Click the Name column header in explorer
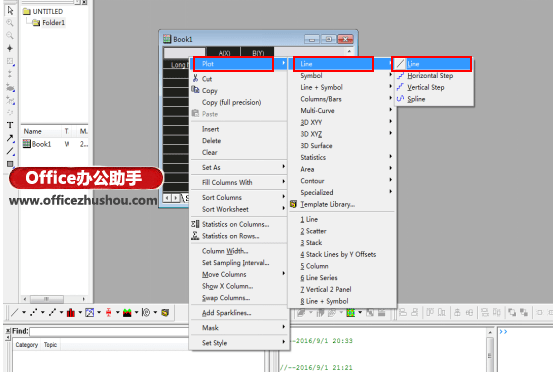554x375 pixels. (x=41, y=131)
